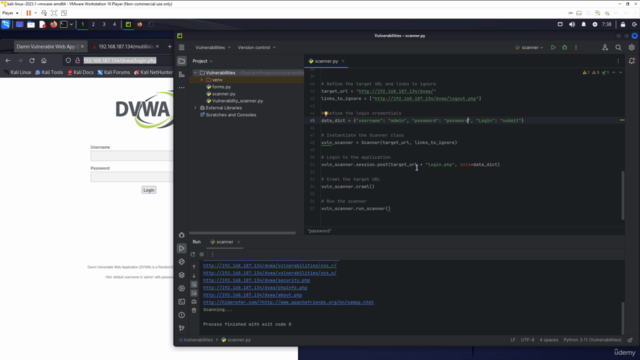Image resolution: width=640 pixels, height=360 pixels.
Task: Reload the page in Firefox
Action: point(32,60)
